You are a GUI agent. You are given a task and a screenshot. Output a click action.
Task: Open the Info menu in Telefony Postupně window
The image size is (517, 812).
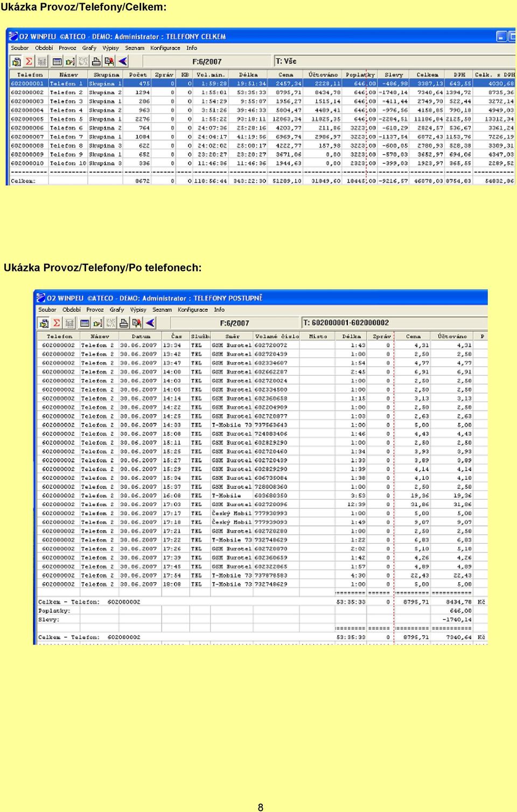(219, 310)
